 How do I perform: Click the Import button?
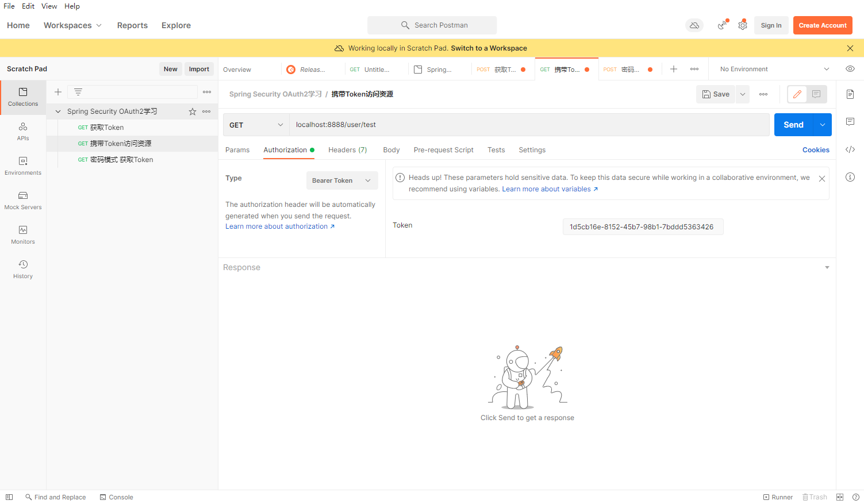pyautogui.click(x=199, y=69)
